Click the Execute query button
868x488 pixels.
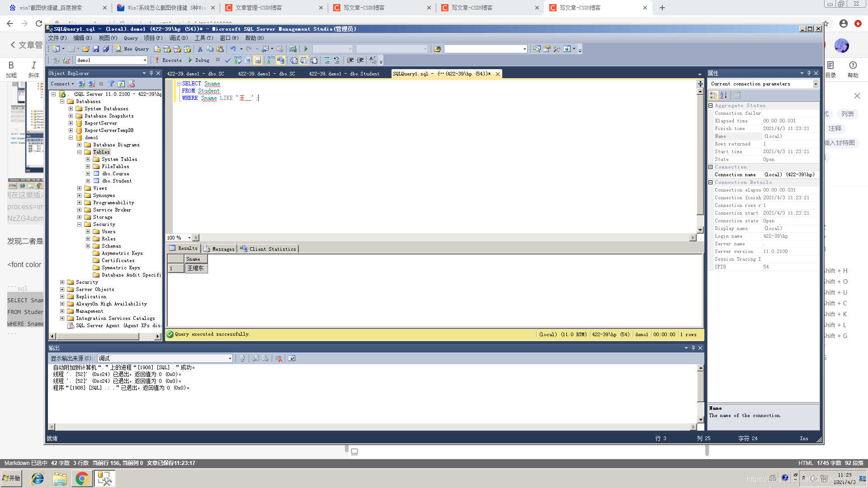tap(168, 60)
